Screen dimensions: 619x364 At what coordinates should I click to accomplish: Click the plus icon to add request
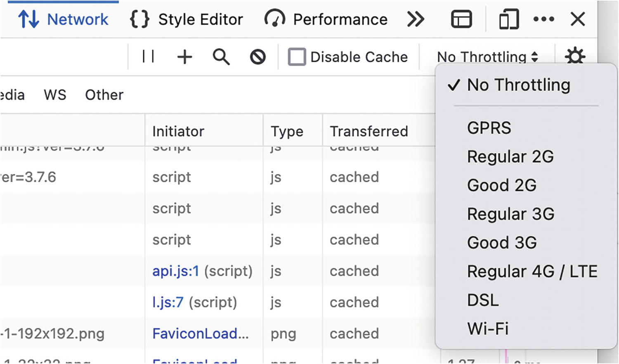pyautogui.click(x=184, y=57)
